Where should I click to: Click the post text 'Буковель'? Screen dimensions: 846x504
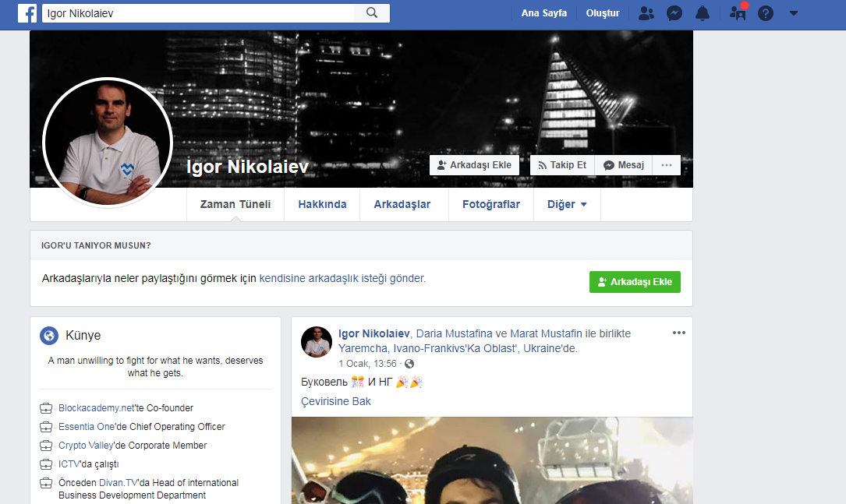324,382
